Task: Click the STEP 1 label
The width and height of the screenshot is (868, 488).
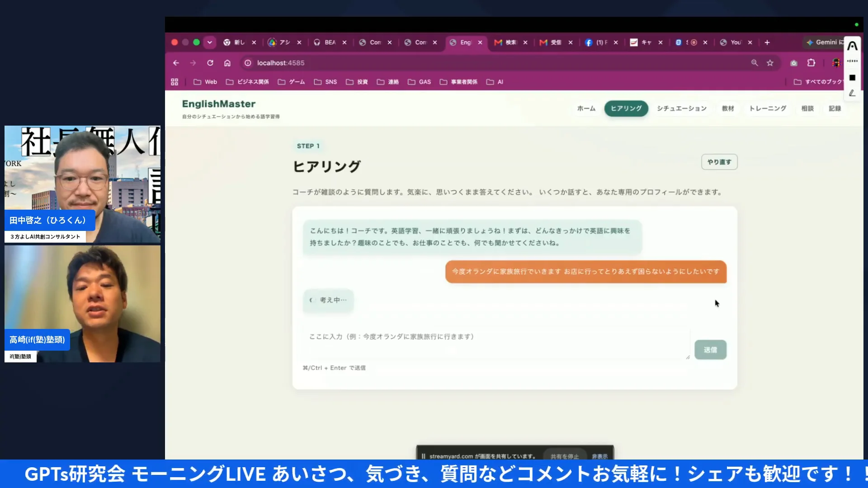Action: (308, 146)
